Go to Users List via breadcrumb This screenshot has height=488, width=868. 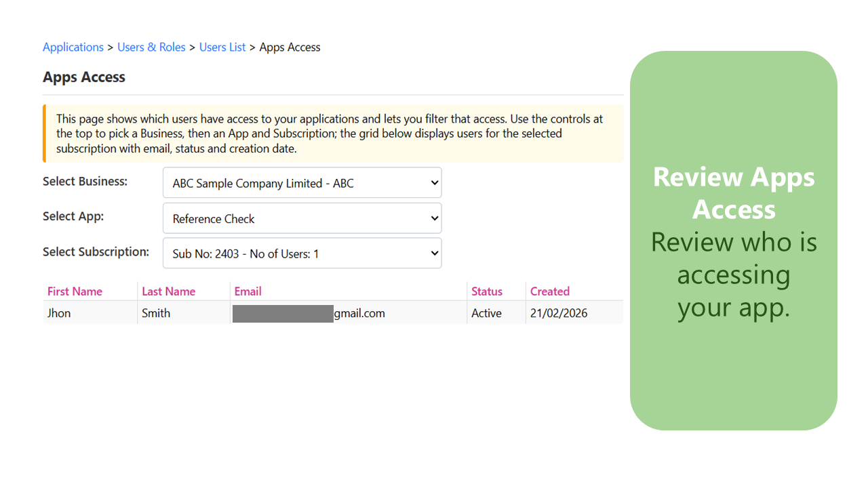(x=222, y=47)
